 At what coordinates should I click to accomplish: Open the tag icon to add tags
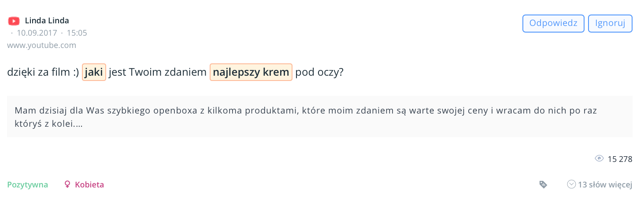tap(543, 185)
